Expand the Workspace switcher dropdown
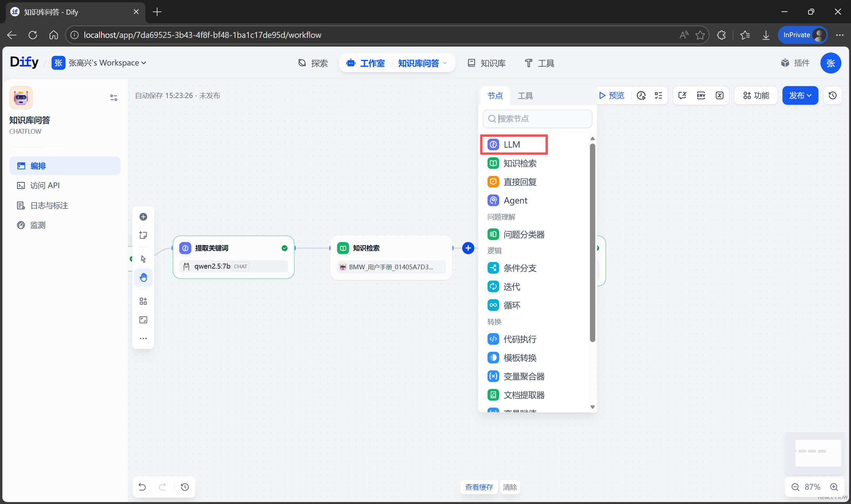The height and width of the screenshot is (504, 851). pyautogui.click(x=107, y=63)
